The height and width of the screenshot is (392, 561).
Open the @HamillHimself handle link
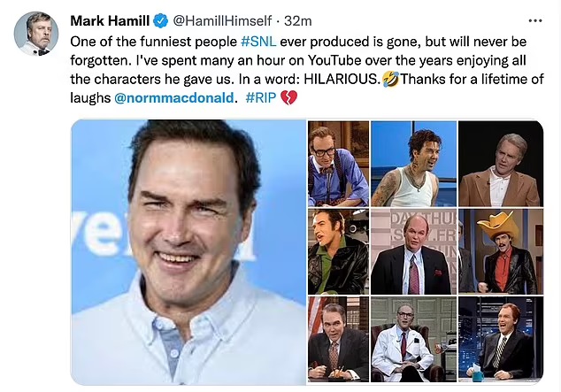(x=219, y=20)
